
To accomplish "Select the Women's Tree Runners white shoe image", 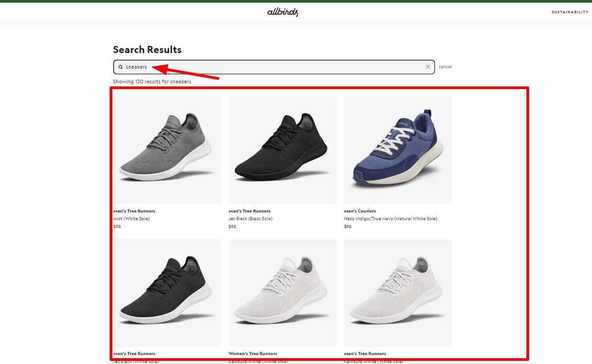I will 282,293.
